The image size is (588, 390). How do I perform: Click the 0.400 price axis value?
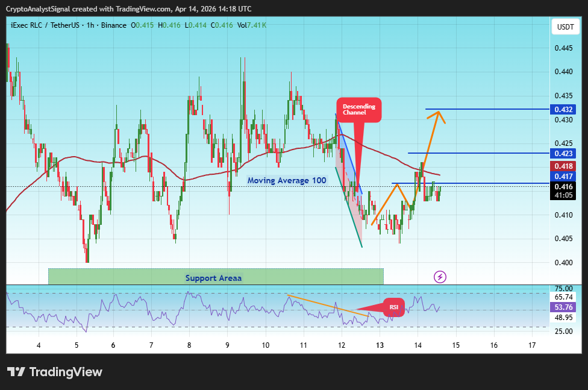coord(564,263)
